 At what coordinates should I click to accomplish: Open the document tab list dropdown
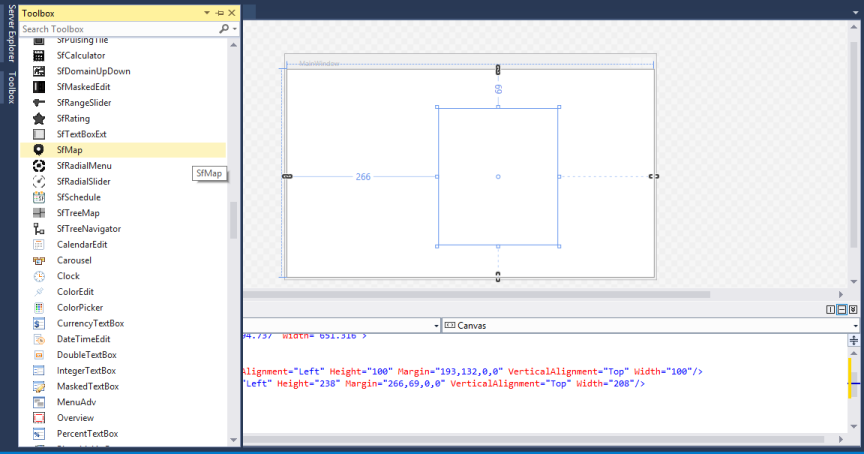point(855,13)
